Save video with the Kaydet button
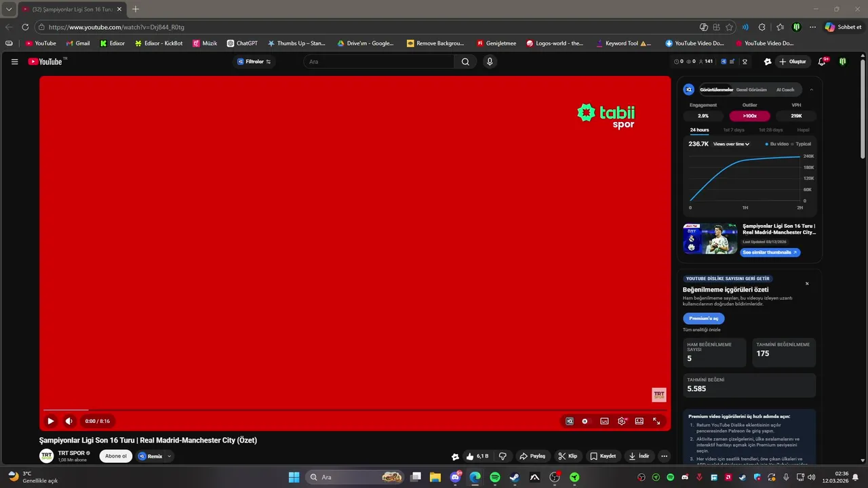Image resolution: width=868 pixels, height=488 pixels. [603, 456]
